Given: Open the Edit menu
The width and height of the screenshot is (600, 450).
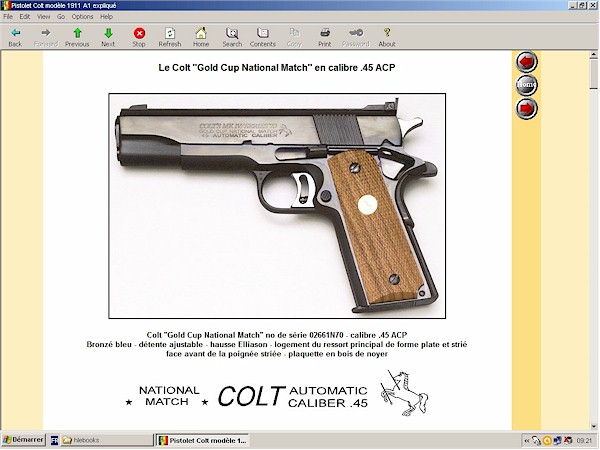Looking at the screenshot, I should [x=25, y=16].
